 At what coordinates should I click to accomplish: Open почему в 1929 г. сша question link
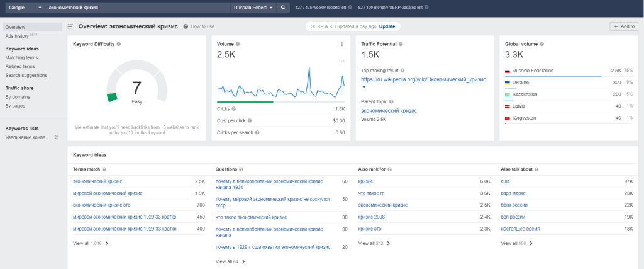coord(273,247)
